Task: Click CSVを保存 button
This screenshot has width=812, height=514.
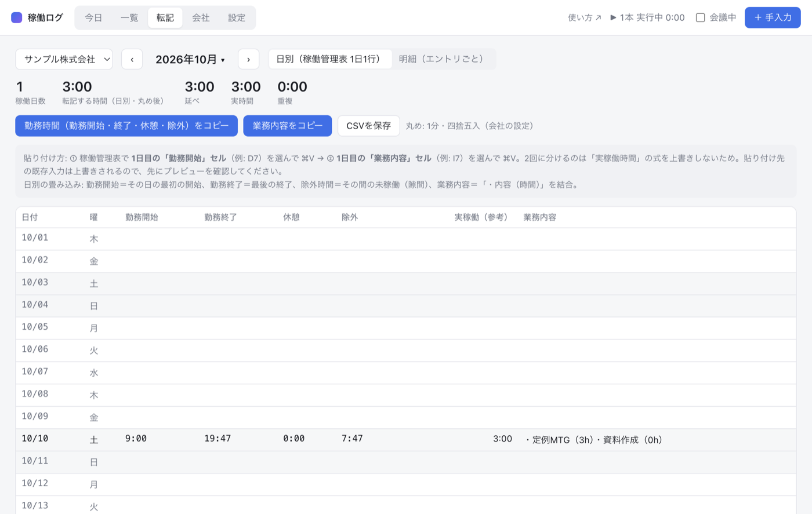Action: click(x=368, y=126)
